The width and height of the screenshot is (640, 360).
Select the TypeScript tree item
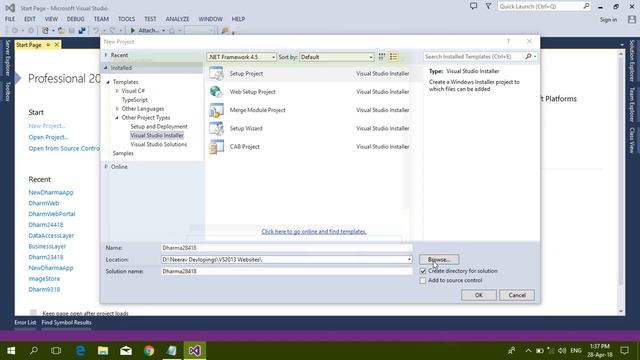pyautogui.click(x=135, y=100)
